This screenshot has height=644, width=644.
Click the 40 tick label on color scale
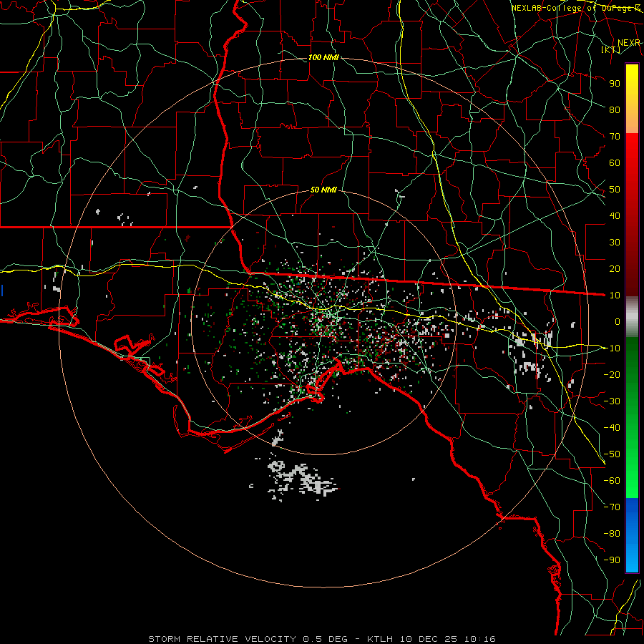[615, 215]
